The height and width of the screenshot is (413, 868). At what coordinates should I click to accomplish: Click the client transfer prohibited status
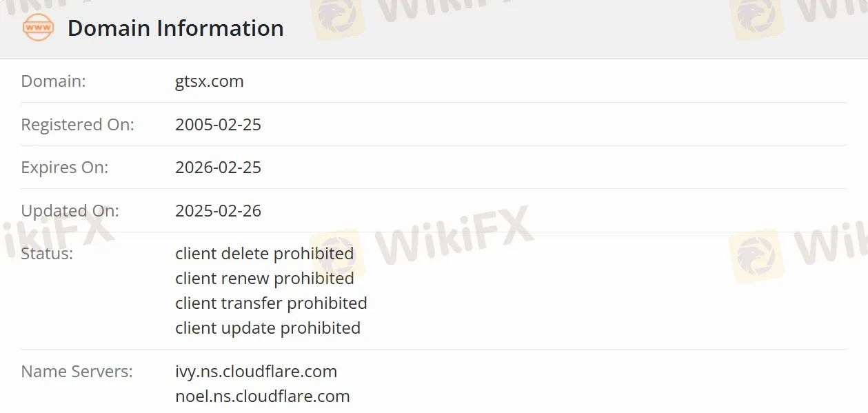271,303
